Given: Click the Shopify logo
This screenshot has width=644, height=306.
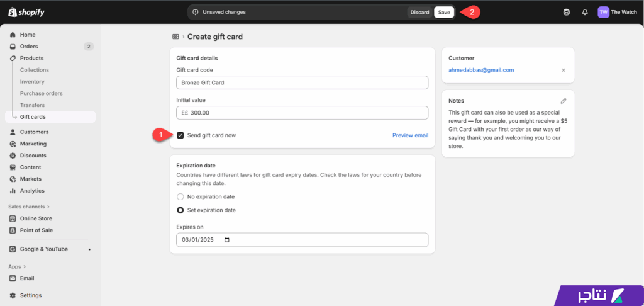Looking at the screenshot, I should [x=26, y=13].
